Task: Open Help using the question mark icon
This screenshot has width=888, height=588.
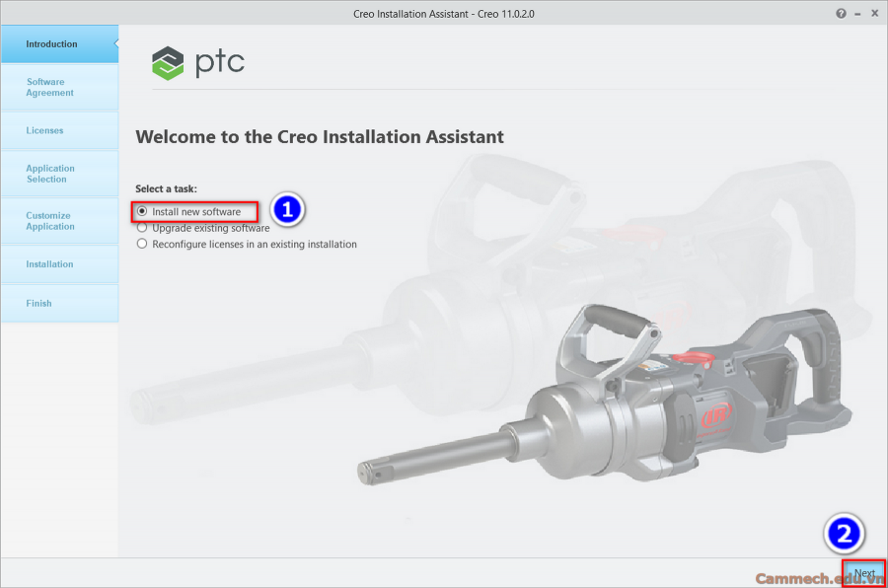Action: click(x=841, y=13)
